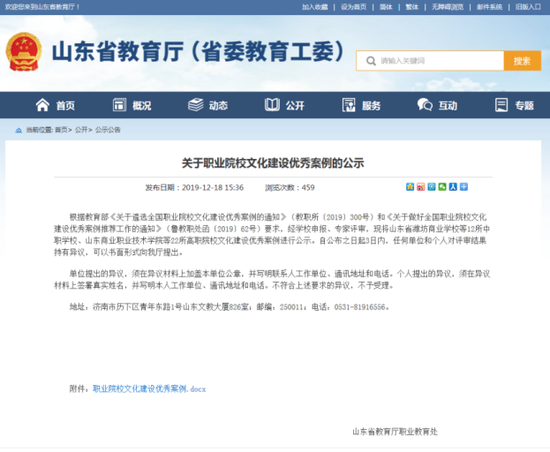
Task: Click the orange 搜索 button
Action: pos(522,61)
